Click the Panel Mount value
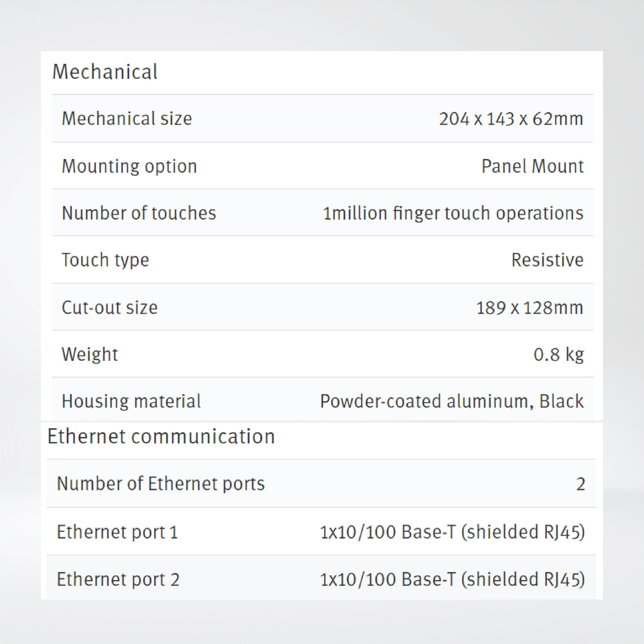 tap(532, 166)
